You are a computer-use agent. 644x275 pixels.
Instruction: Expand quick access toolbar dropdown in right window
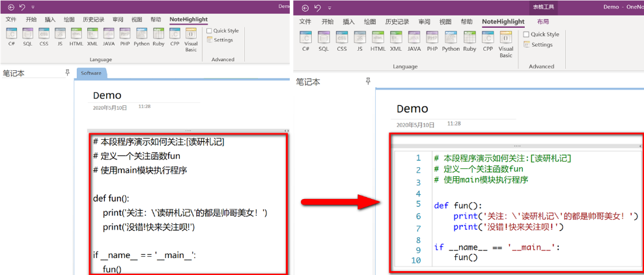click(329, 7)
